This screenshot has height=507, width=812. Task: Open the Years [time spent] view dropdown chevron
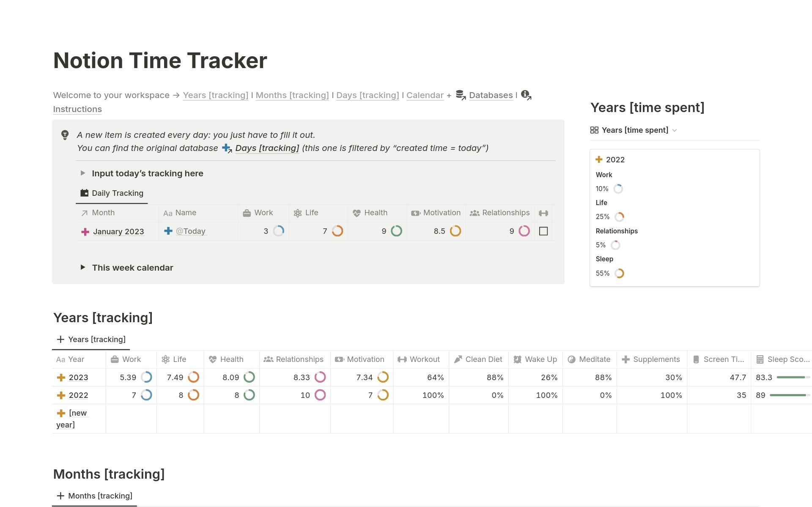click(675, 130)
